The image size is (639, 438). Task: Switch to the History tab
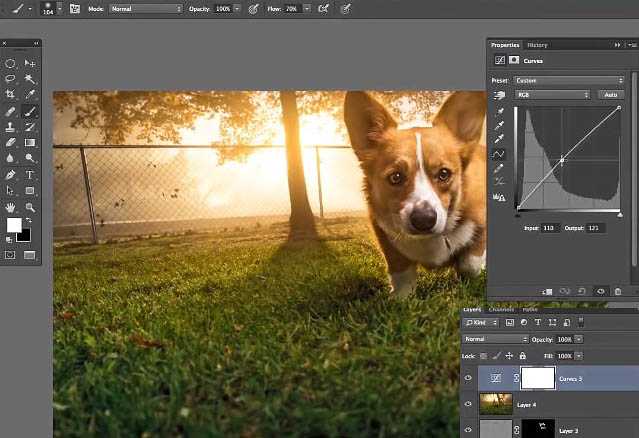click(x=537, y=45)
